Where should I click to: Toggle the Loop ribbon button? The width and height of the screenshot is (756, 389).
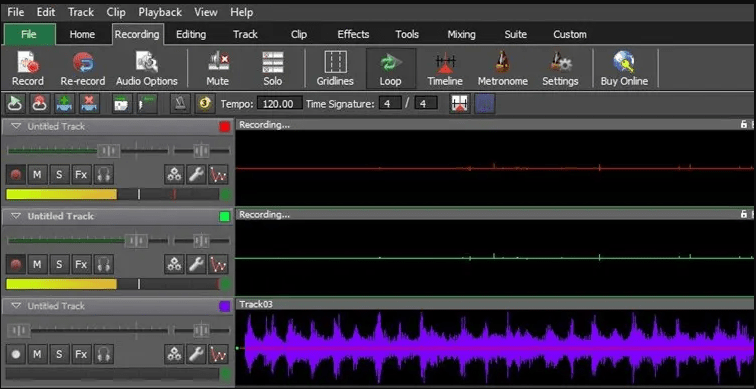click(x=391, y=68)
